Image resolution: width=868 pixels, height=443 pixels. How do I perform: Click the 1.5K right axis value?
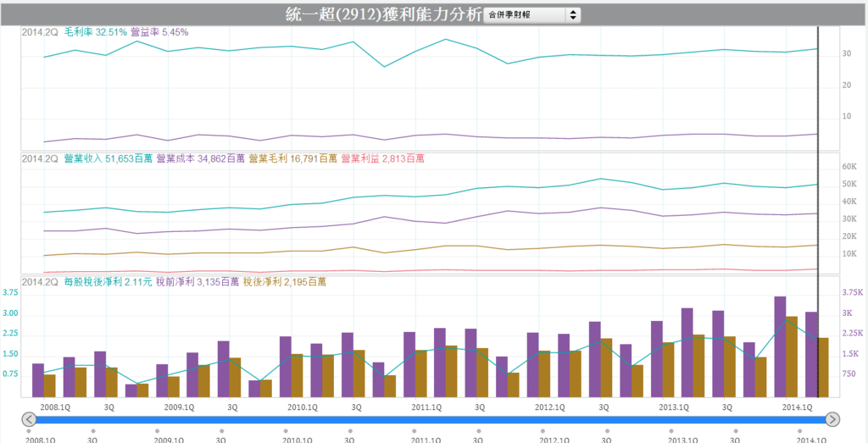click(850, 354)
